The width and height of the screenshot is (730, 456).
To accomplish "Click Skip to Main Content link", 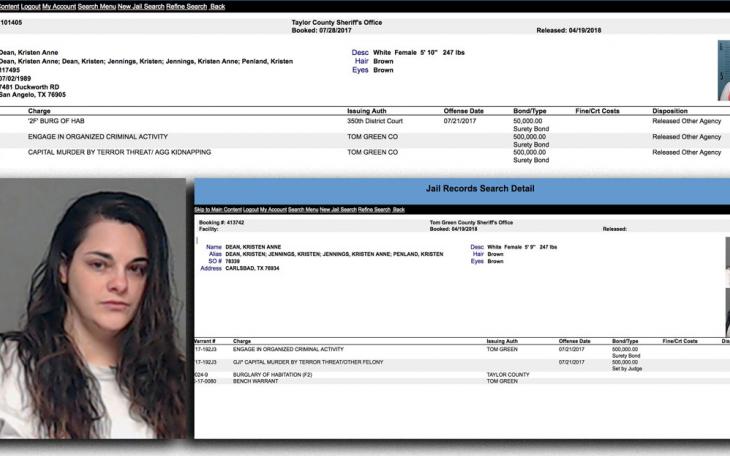I will tap(218, 210).
